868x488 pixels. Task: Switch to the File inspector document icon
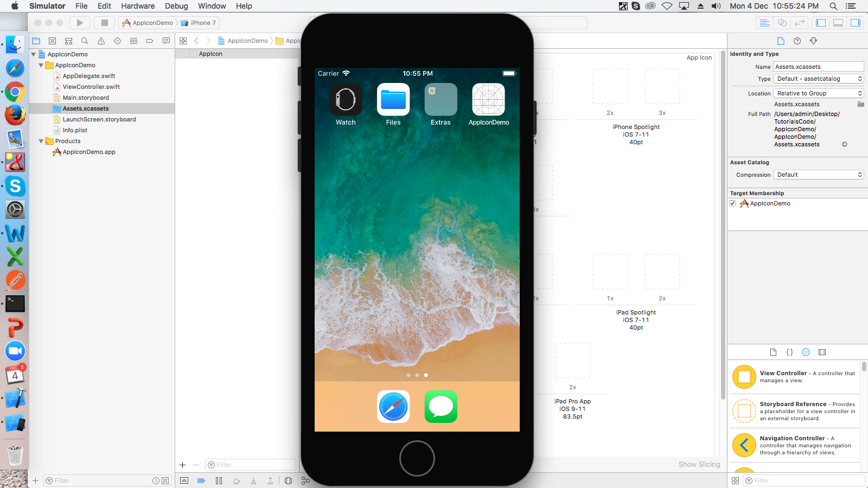pos(781,41)
